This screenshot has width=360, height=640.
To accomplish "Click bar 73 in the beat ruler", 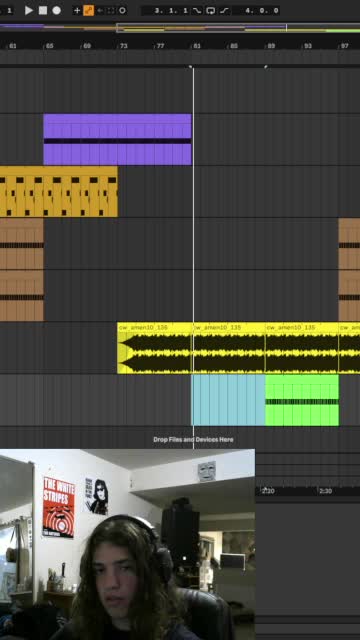I will [123, 46].
